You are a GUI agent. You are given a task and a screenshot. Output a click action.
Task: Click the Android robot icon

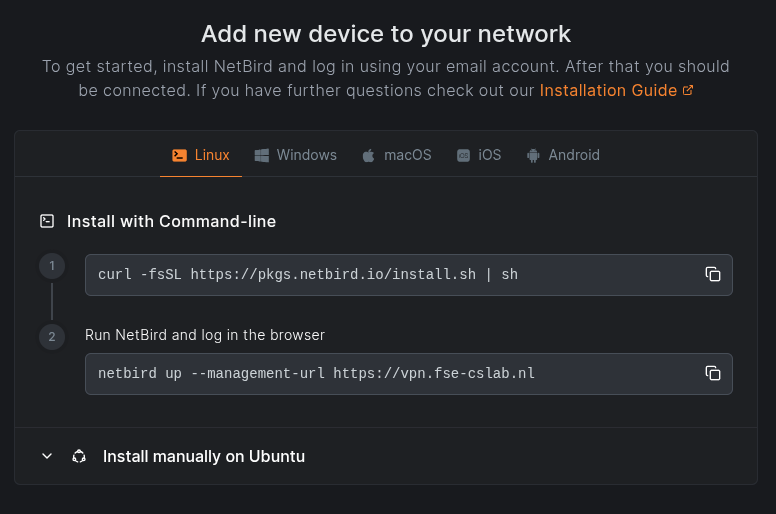click(533, 156)
